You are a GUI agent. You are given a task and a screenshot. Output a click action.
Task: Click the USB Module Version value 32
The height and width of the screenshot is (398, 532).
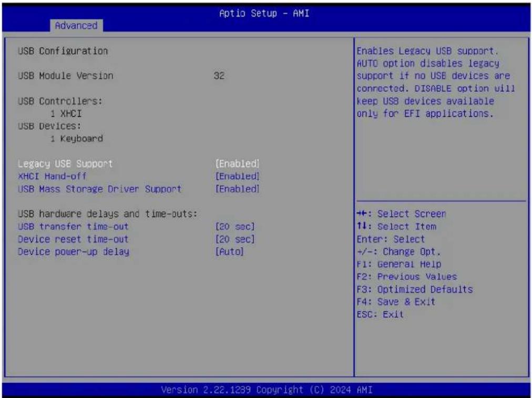click(219, 76)
